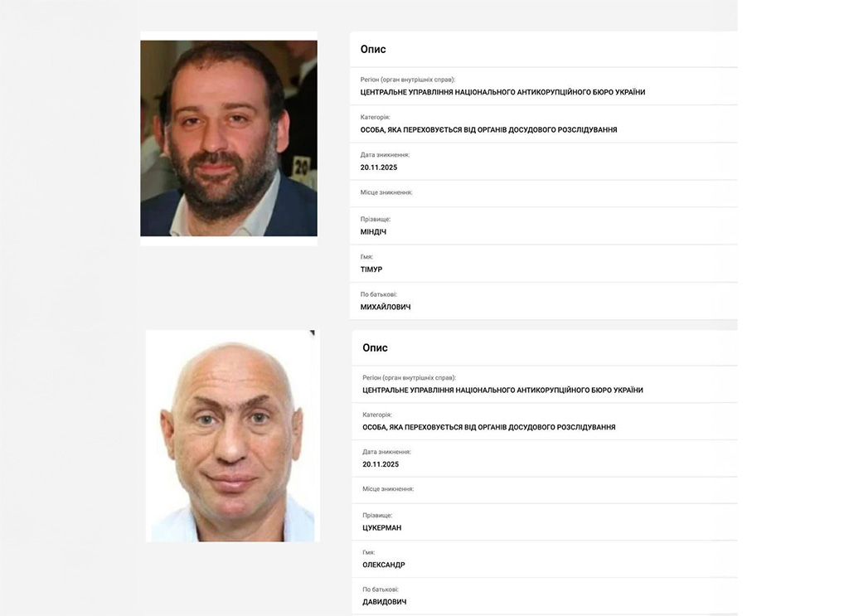Open the top wanted person photo
The height and width of the screenshot is (616, 849).
(x=229, y=138)
